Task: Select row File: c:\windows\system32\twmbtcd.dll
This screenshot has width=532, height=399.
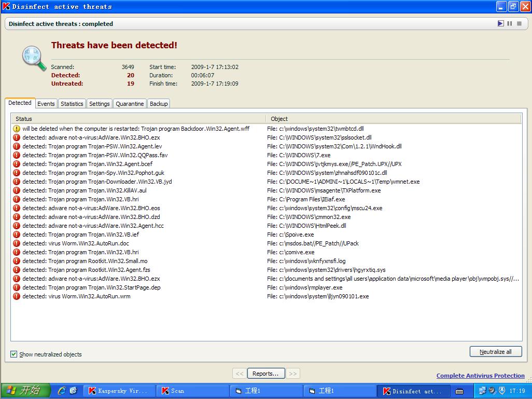Action: point(267,129)
